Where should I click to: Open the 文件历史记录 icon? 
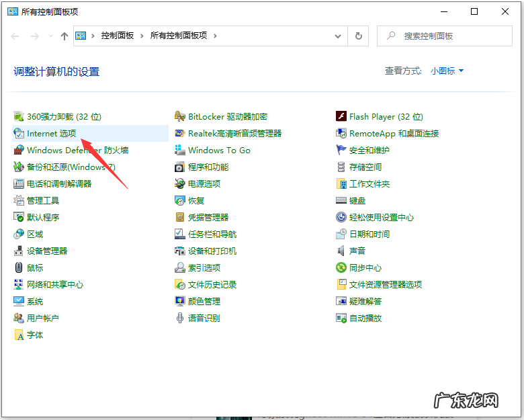(180, 284)
